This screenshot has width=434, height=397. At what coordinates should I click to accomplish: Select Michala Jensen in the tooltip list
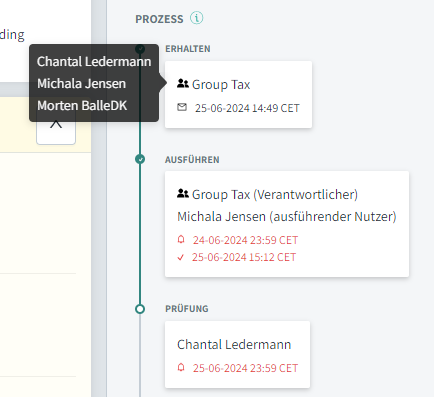82,84
